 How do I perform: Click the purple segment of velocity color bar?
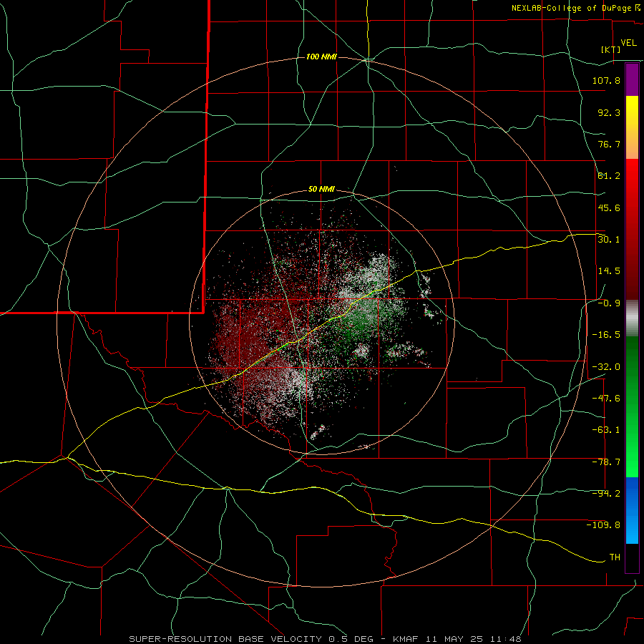click(632, 79)
